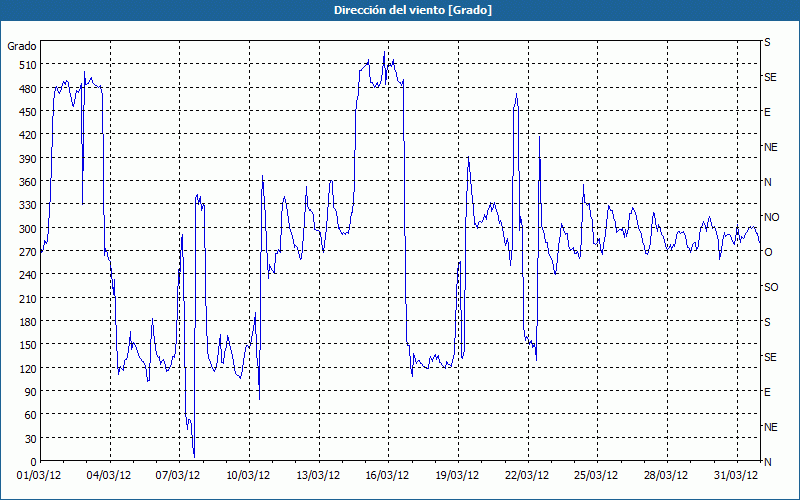Select the "SO" compass direction label

[x=771, y=287]
